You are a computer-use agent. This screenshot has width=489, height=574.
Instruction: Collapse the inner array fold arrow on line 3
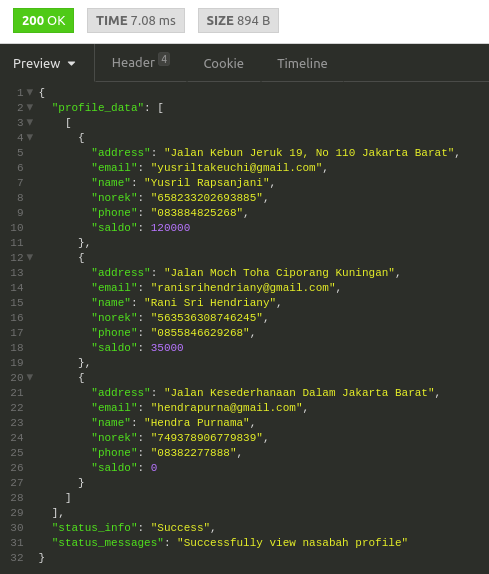click(x=30, y=122)
